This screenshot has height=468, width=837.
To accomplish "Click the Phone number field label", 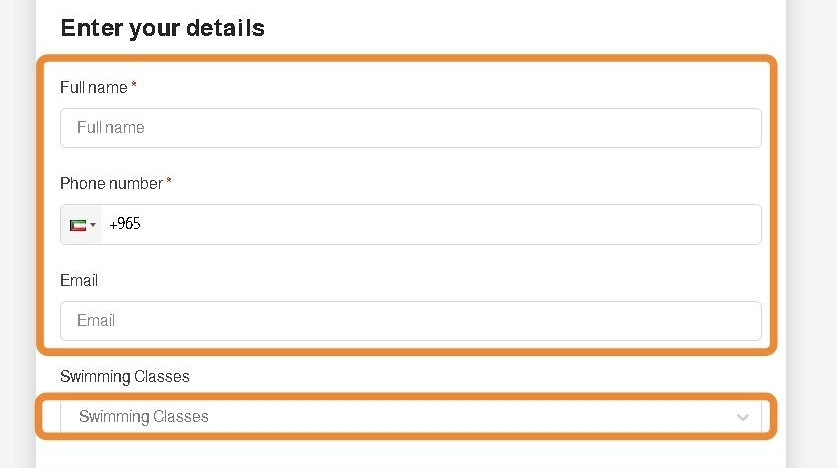I will [x=111, y=184].
